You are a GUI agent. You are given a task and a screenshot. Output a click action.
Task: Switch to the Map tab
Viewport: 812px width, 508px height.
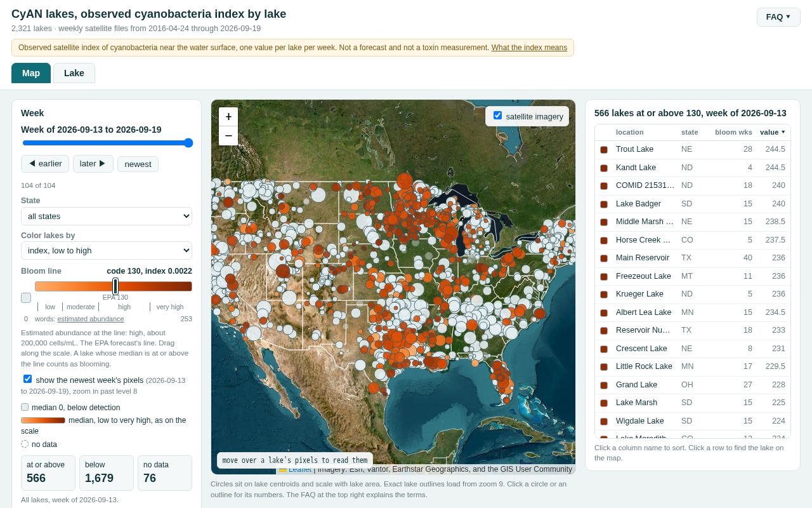31,73
